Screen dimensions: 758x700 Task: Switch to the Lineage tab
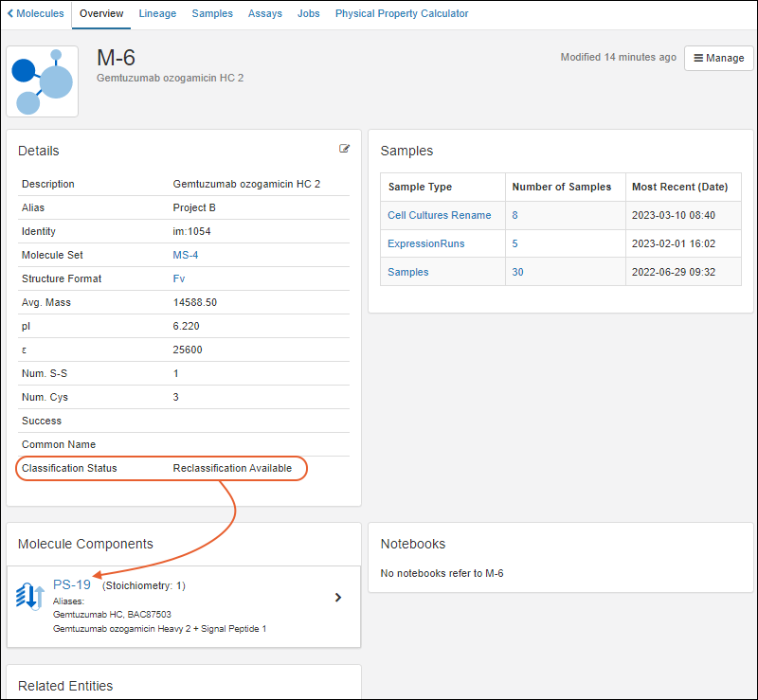tap(156, 14)
